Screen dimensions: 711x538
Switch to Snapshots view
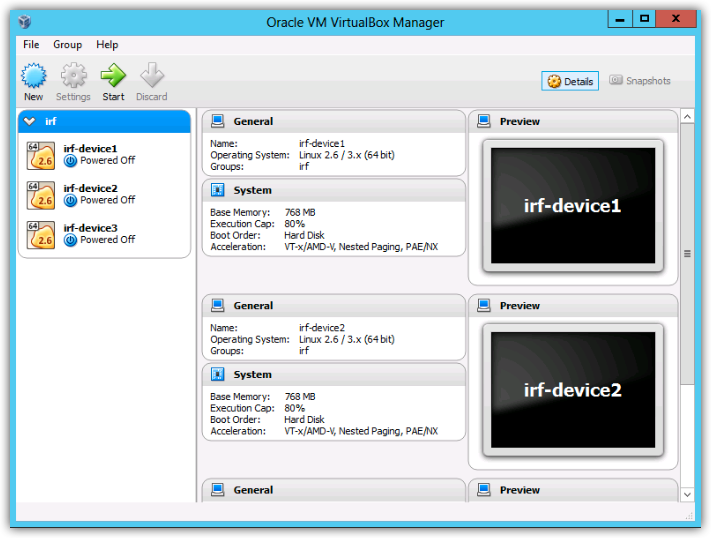coord(639,81)
